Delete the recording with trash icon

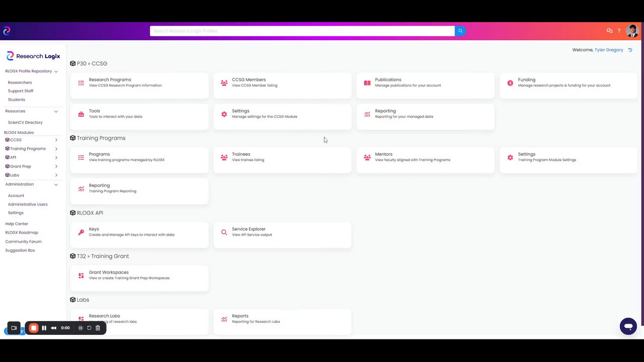[98, 328]
